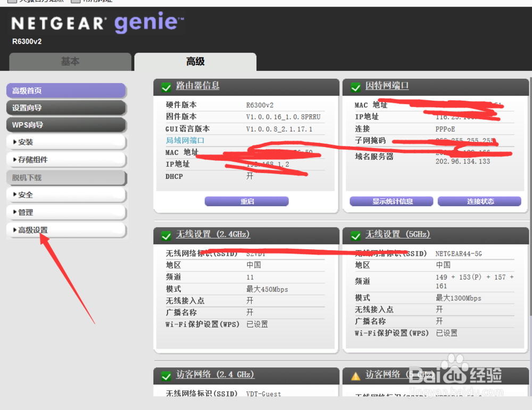Open the 无线设置 (2.4GHz) heading link
532x410 pixels.
213,234
